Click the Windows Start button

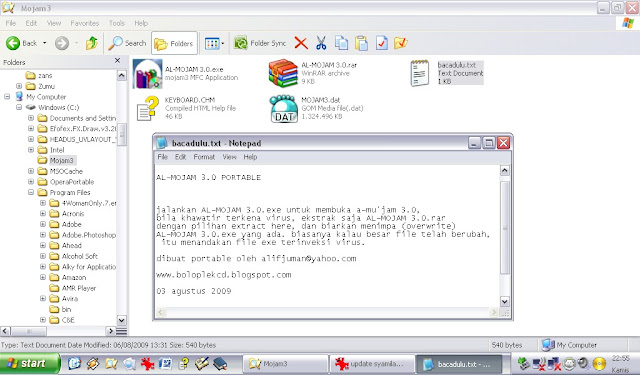pos(29,364)
